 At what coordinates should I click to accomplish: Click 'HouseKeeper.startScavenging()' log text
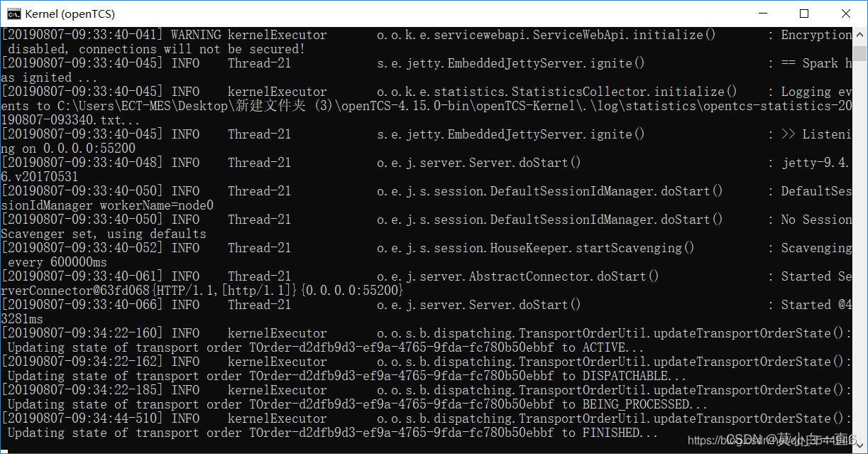click(592, 248)
